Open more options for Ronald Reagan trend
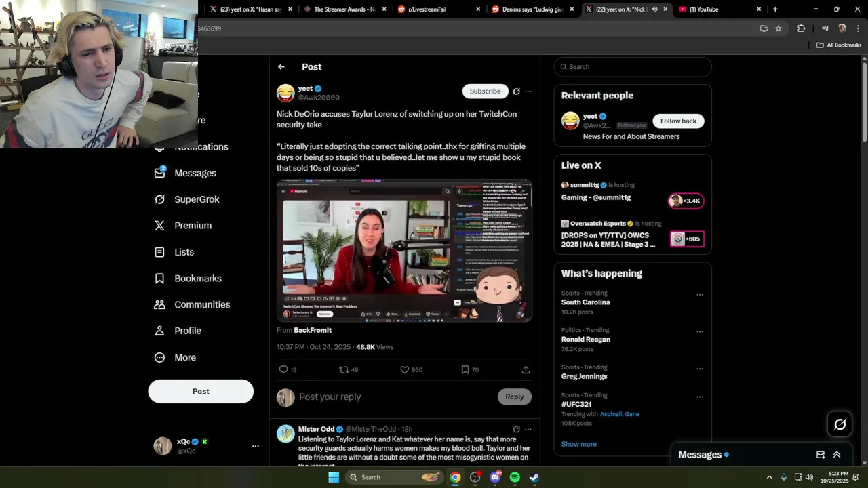This screenshot has height=488, width=868. click(700, 332)
